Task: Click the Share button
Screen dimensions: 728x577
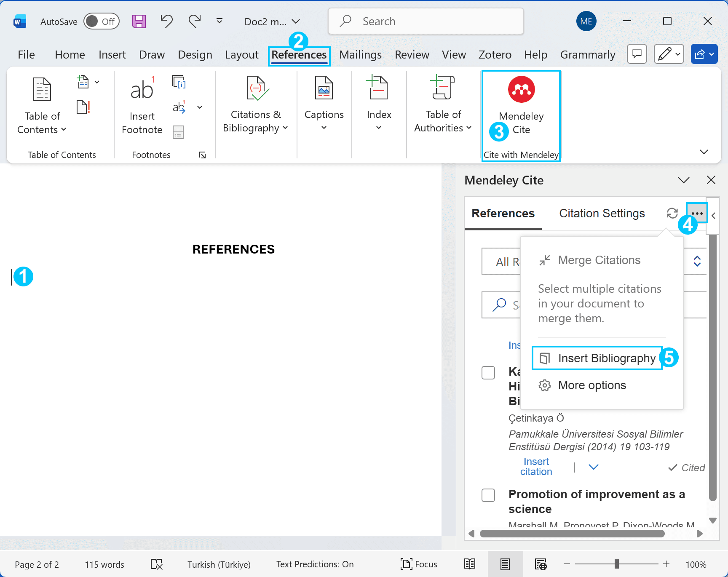Action: click(x=704, y=54)
